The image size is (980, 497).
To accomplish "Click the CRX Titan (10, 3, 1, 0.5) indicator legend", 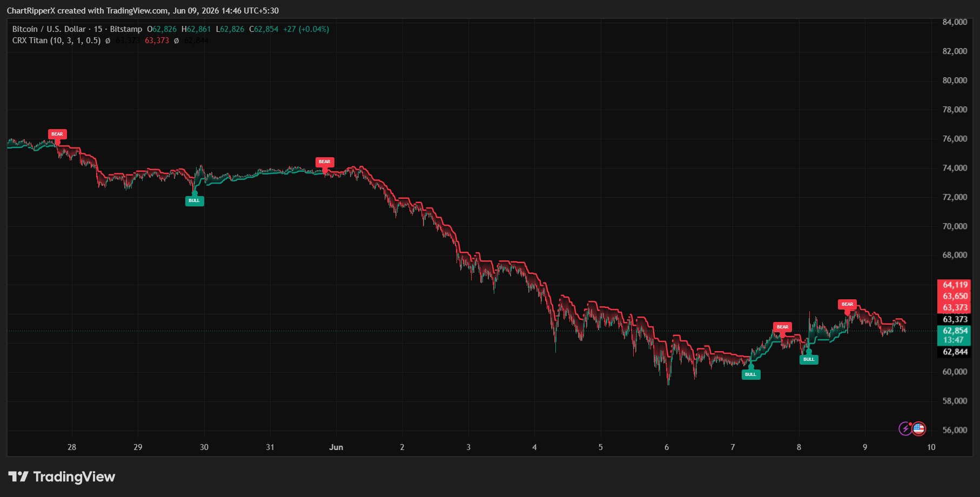I will pos(56,41).
